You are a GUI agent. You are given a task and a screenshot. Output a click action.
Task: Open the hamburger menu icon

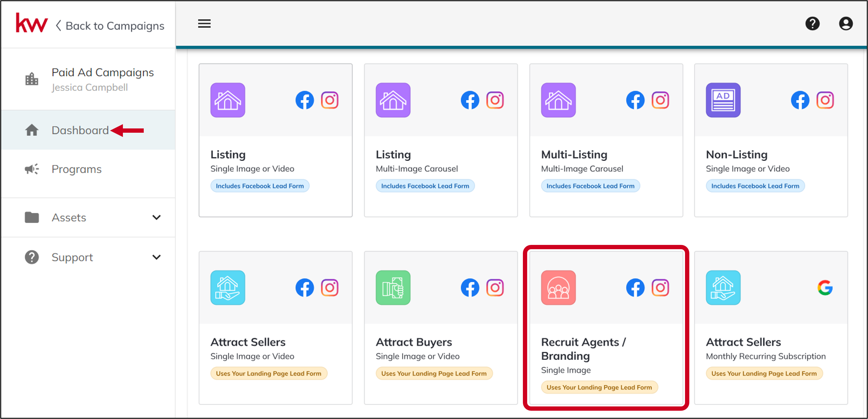tap(204, 24)
